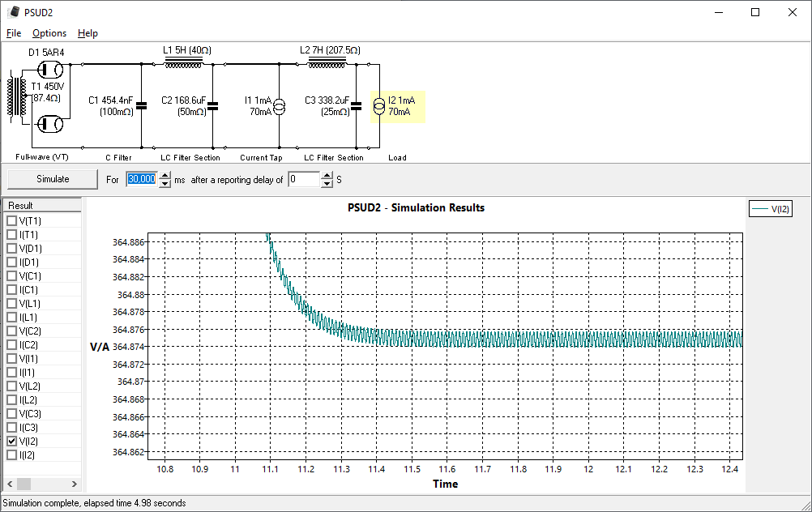This screenshot has width=812, height=512.
Task: Click the reporting delay input field
Action: [305, 179]
